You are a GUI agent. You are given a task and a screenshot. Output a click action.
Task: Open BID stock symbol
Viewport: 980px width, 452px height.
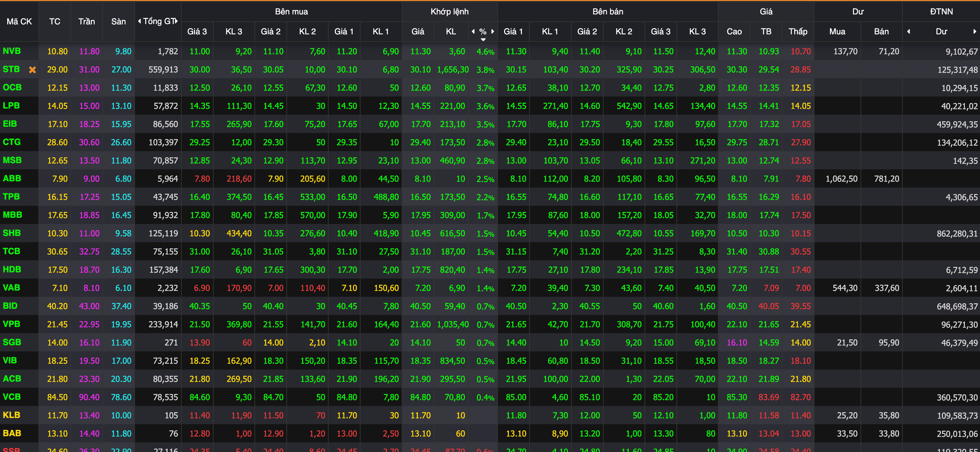coord(10,306)
